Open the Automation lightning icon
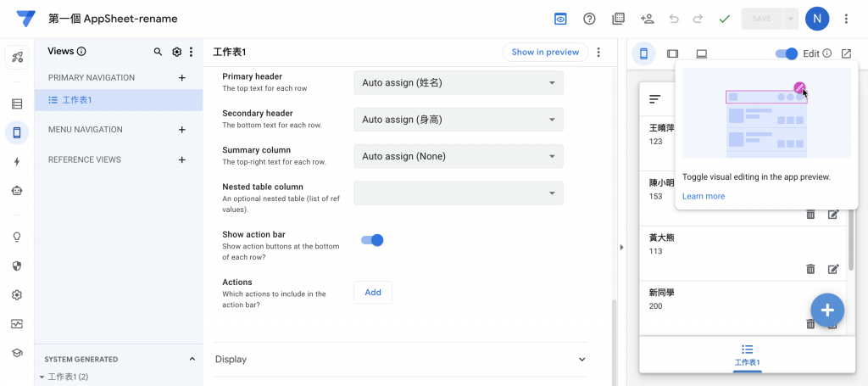 (x=17, y=161)
